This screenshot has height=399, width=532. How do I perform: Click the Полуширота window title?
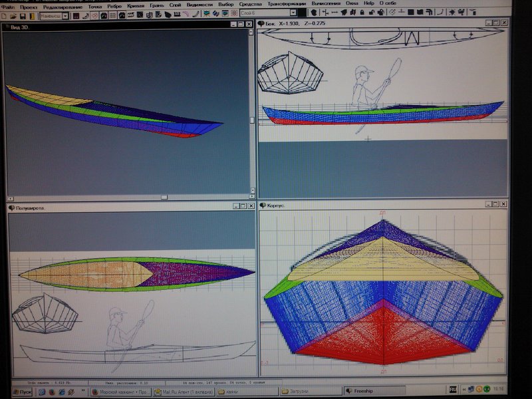30,207
